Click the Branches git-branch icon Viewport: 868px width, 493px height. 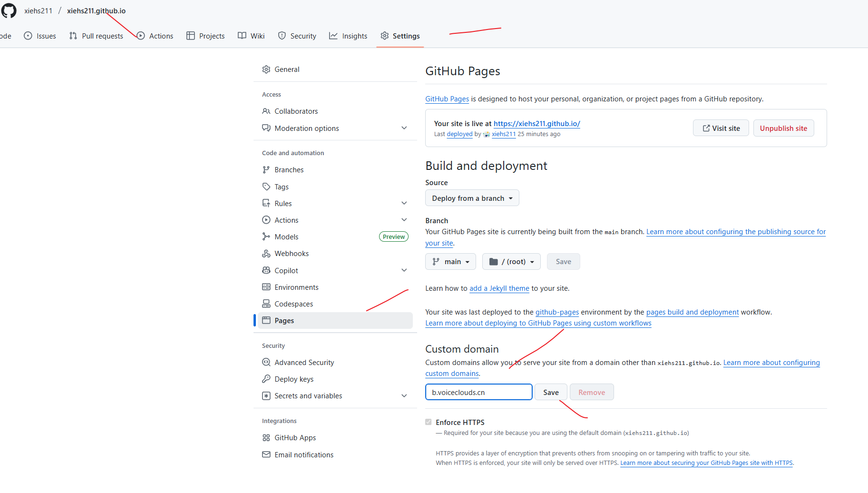[x=266, y=170]
